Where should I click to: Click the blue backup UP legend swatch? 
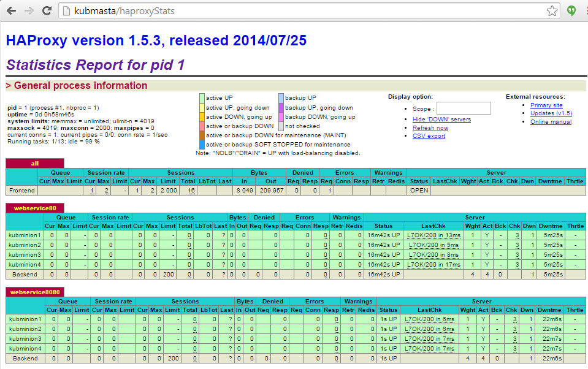(x=281, y=98)
